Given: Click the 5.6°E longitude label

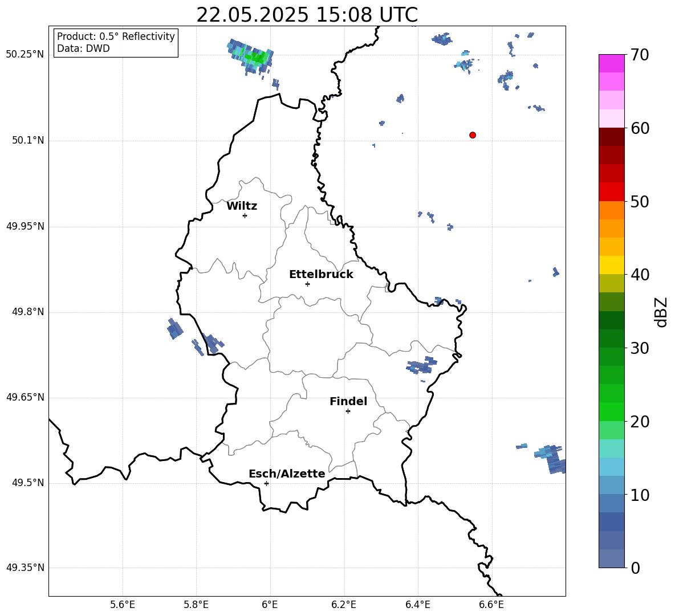Looking at the screenshot, I should pyautogui.click(x=123, y=605).
